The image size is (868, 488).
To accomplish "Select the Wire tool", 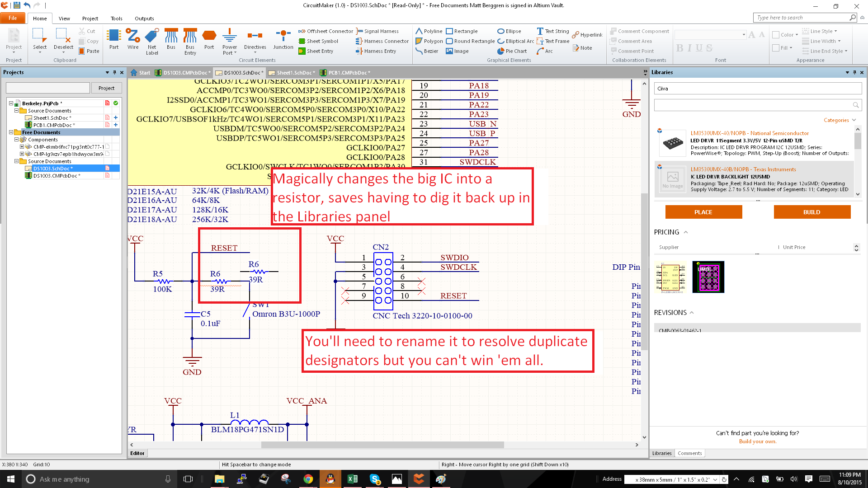I will pos(133,39).
